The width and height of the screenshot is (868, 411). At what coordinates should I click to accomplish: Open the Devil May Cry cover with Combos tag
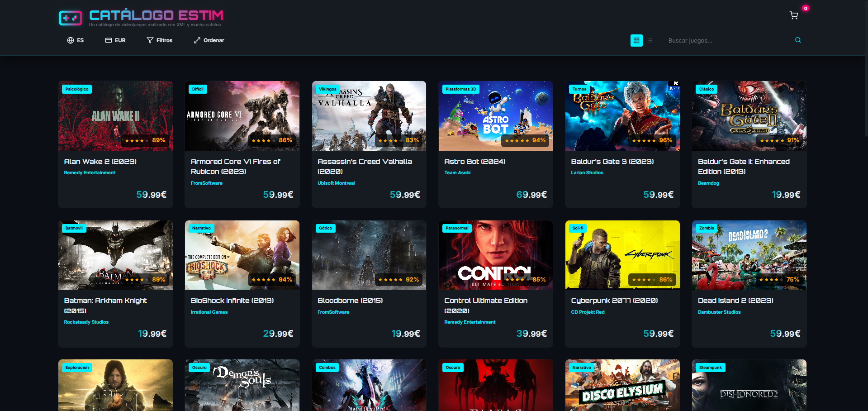369,385
